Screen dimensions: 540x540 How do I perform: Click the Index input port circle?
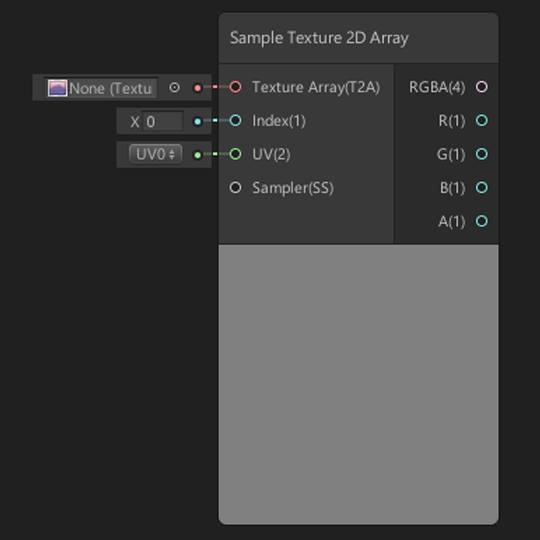(235, 121)
